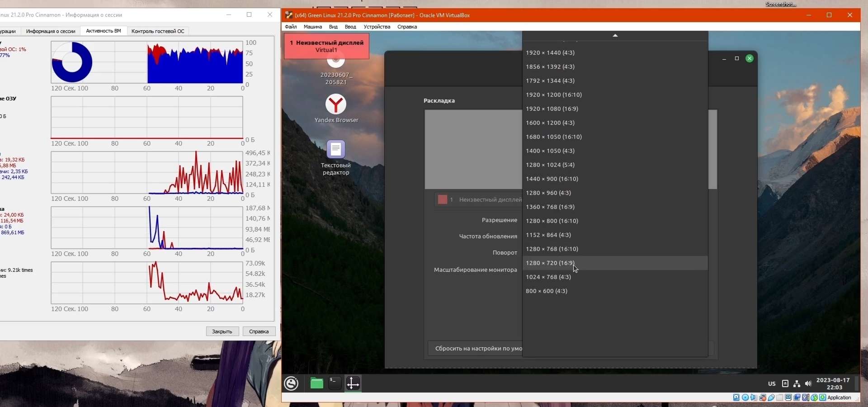868x407 pixels.
Task: Open the Вид menu
Action: pyautogui.click(x=333, y=27)
